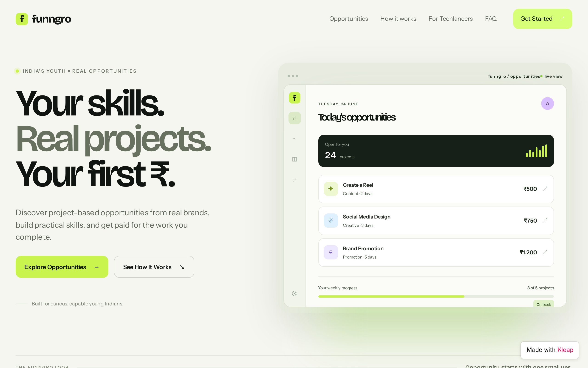Click the weekly progress bar
The width and height of the screenshot is (588, 368).
(x=436, y=296)
